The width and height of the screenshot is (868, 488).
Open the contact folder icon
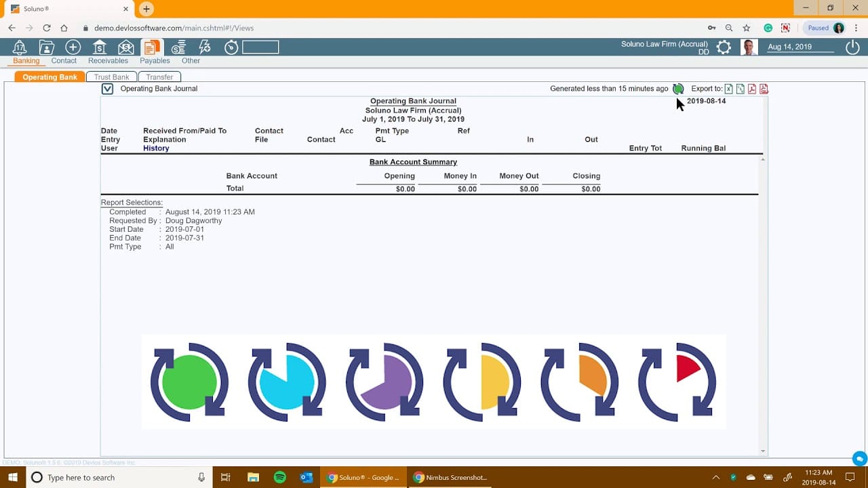click(46, 47)
